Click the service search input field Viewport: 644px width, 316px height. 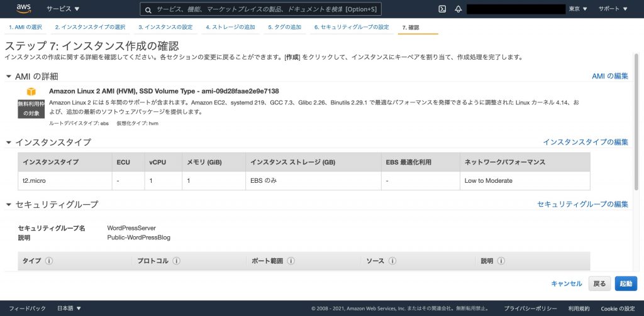[x=260, y=9]
